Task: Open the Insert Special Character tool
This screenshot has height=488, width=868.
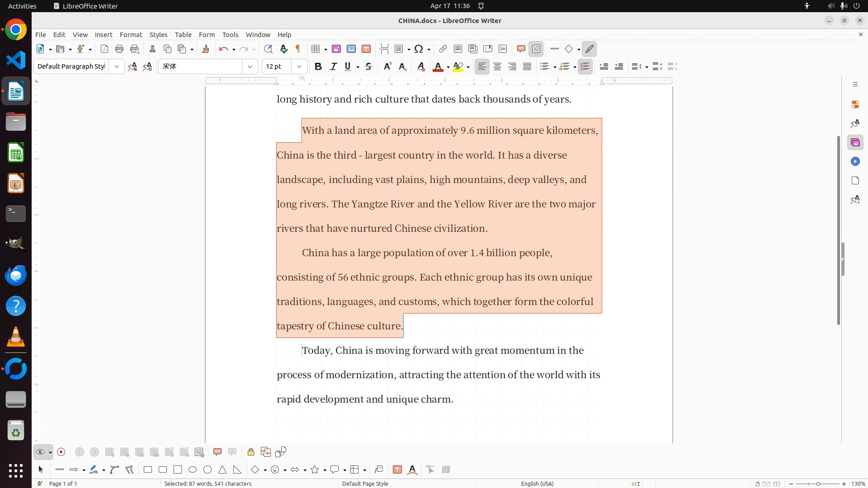Action: (419, 49)
